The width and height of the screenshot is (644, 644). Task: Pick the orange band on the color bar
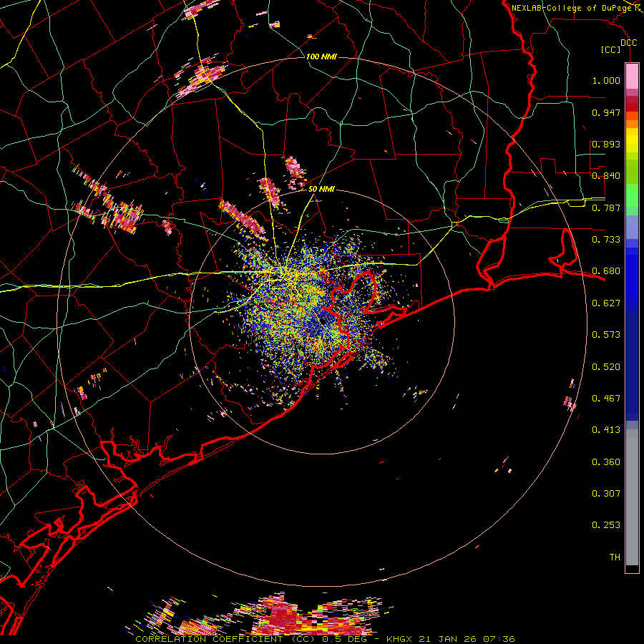coord(632,119)
